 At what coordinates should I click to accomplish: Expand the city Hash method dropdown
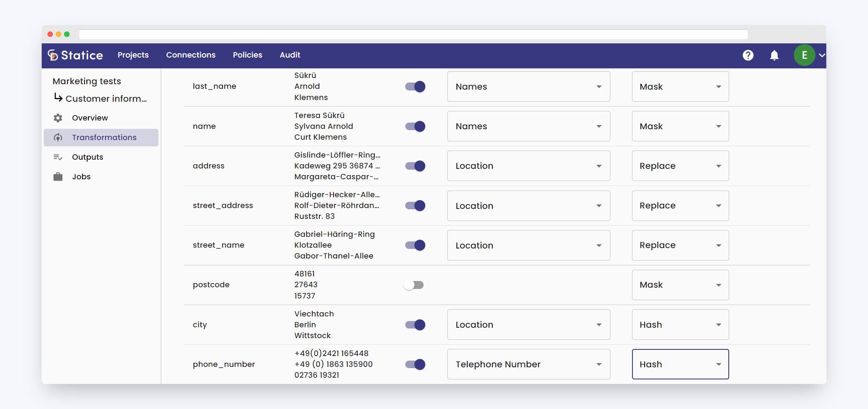coord(680,325)
